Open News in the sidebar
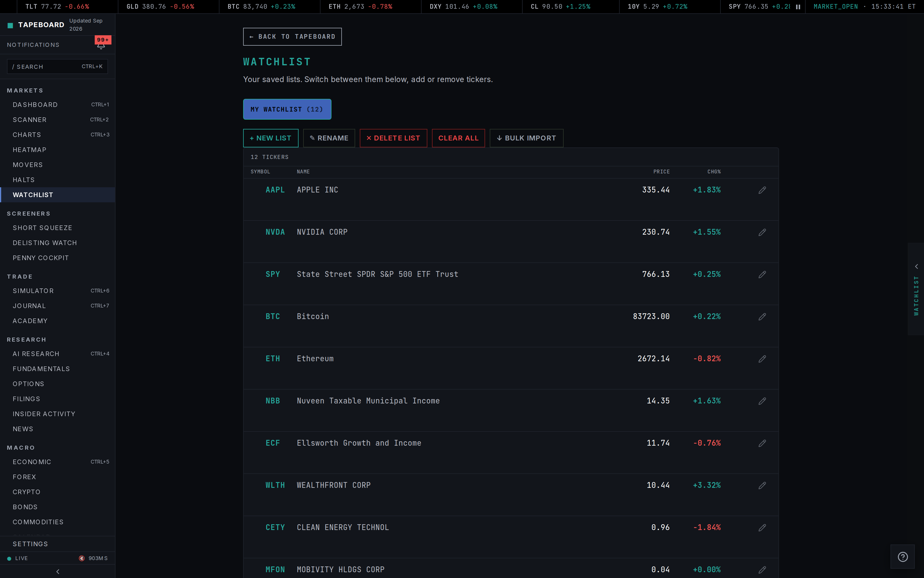 (x=58, y=429)
